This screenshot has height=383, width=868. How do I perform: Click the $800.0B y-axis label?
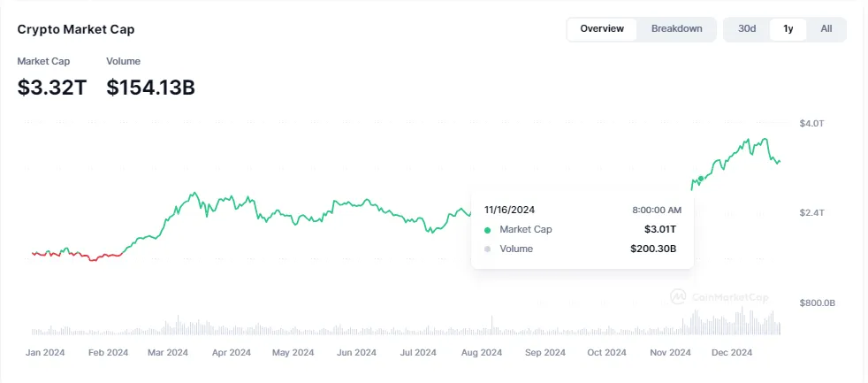817,303
